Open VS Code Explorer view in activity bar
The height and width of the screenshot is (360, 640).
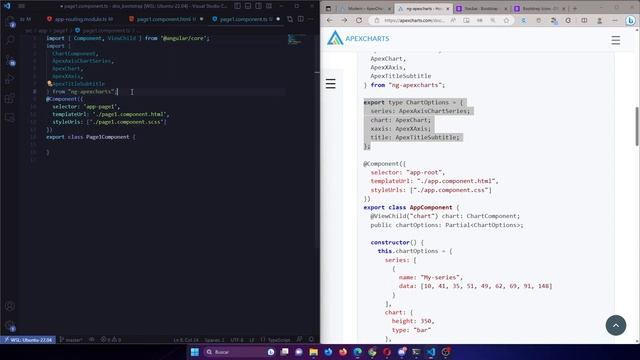coord(10,21)
